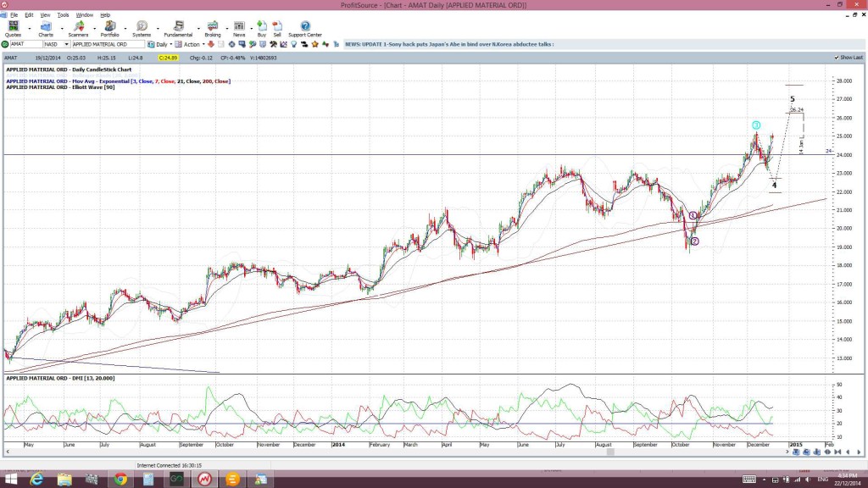Click the Daily CandleStick Chart title label
Screen dimensions: 868x488
pyautogui.click(x=69, y=69)
